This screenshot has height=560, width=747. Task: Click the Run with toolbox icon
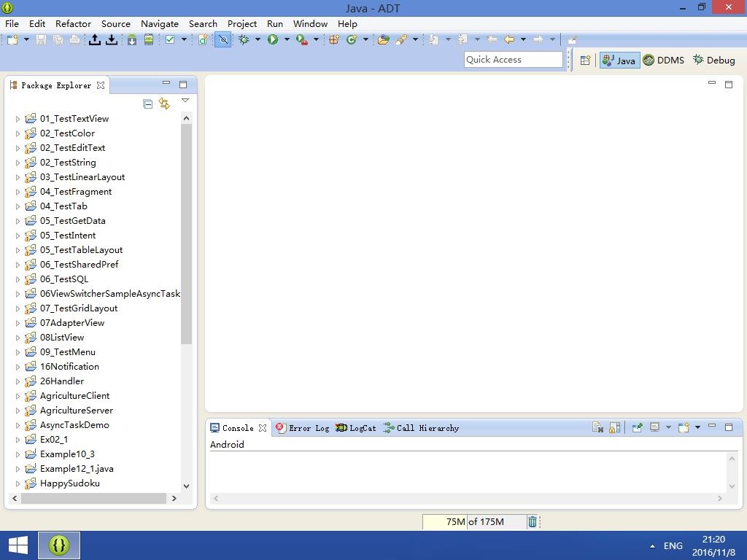click(301, 40)
